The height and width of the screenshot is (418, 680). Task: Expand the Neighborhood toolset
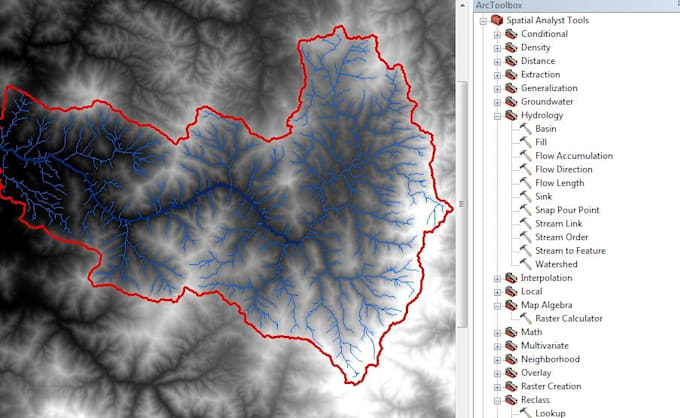click(x=497, y=360)
